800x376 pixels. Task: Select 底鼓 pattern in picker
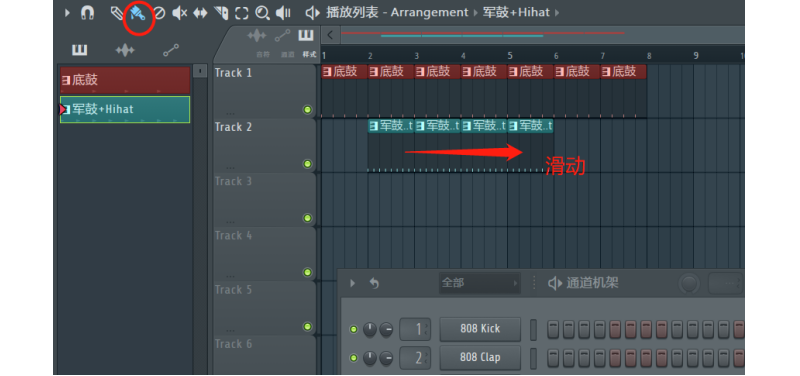(x=125, y=80)
